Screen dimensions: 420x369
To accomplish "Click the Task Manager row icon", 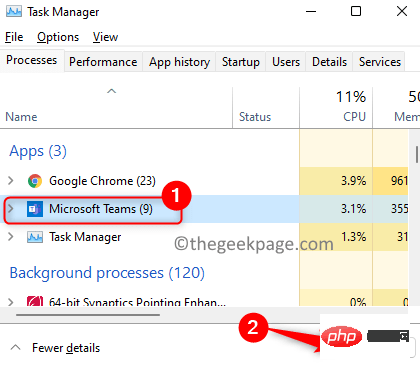I will pyautogui.click(x=35, y=237).
